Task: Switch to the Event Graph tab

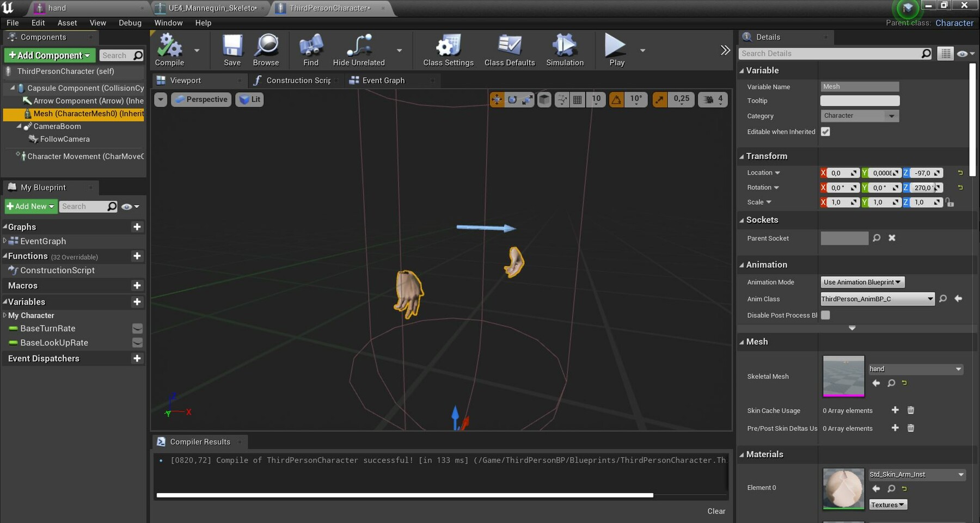Action: point(383,81)
